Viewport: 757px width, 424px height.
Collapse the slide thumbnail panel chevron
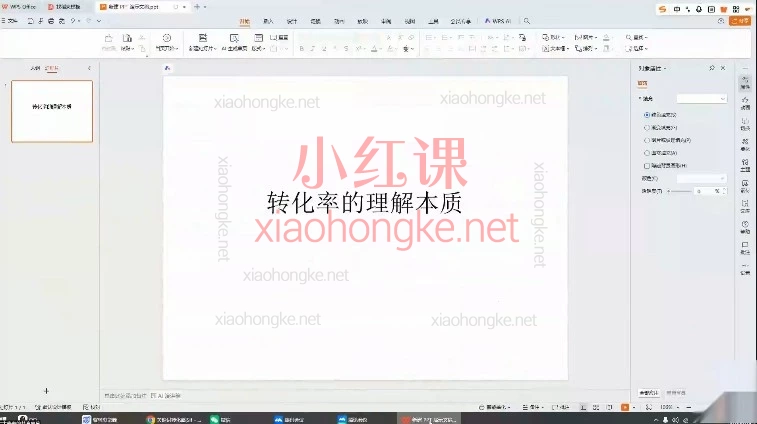89,68
